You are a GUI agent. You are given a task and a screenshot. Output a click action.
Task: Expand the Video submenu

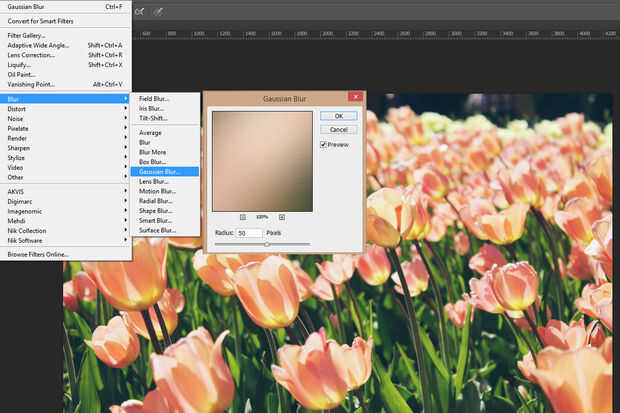65,167
